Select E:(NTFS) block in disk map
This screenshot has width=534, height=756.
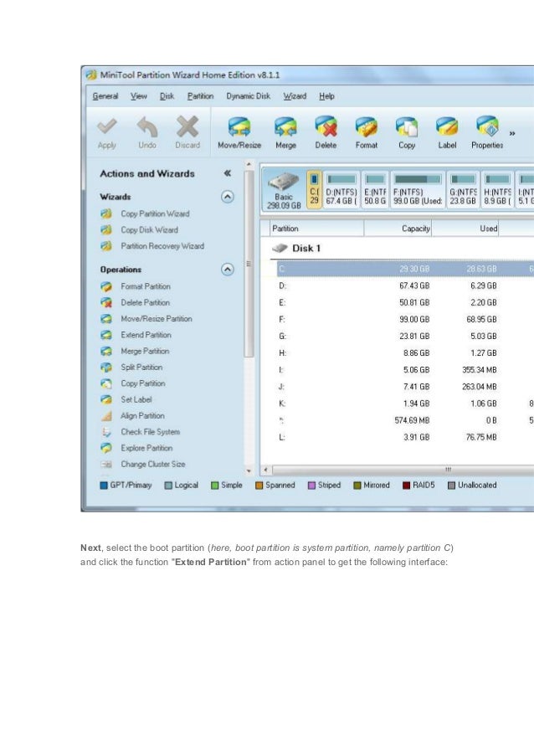[376, 189]
